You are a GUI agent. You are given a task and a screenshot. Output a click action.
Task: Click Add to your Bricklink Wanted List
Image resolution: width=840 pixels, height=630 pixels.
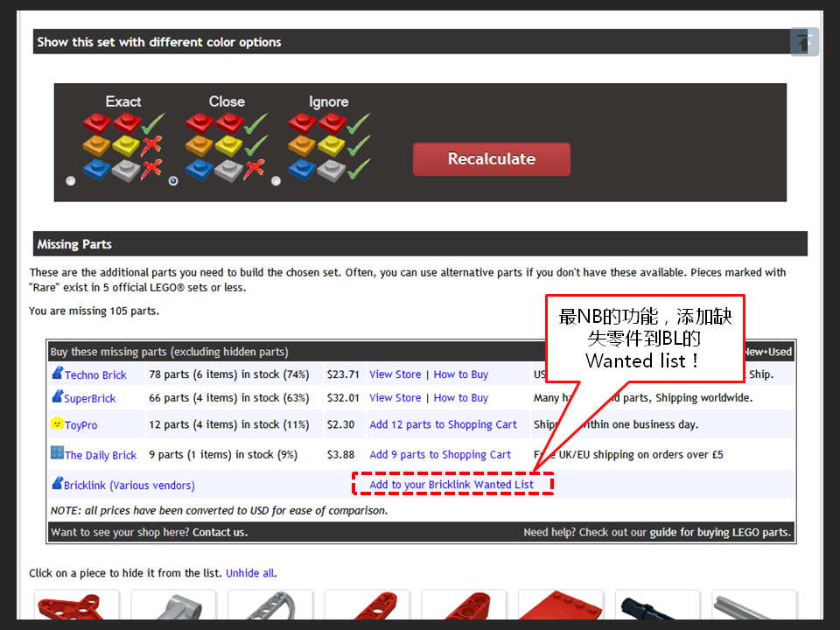tap(451, 484)
